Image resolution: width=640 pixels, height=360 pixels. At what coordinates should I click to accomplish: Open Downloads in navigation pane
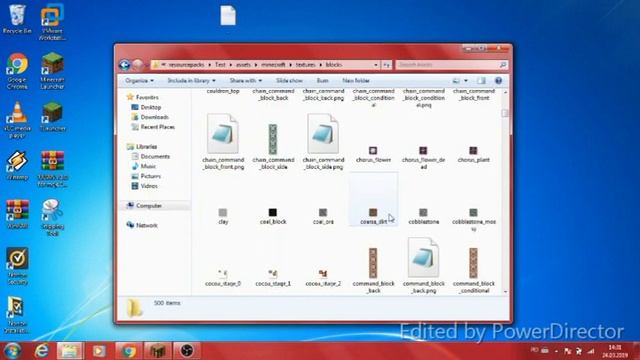150,117
